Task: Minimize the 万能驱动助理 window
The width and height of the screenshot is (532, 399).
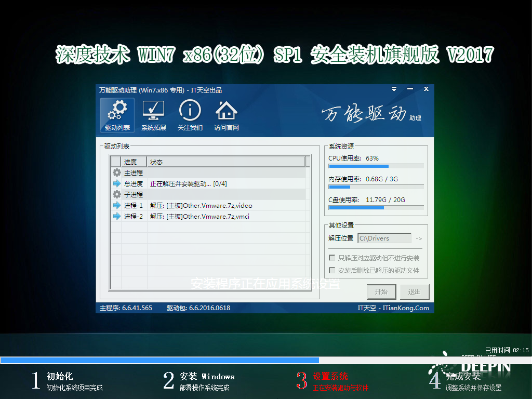Action: tap(410, 89)
